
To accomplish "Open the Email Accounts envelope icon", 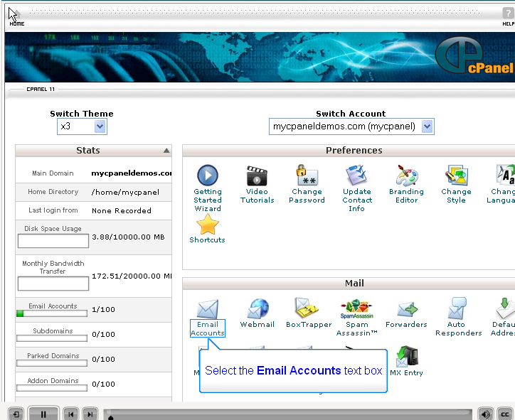I will pyautogui.click(x=208, y=308).
